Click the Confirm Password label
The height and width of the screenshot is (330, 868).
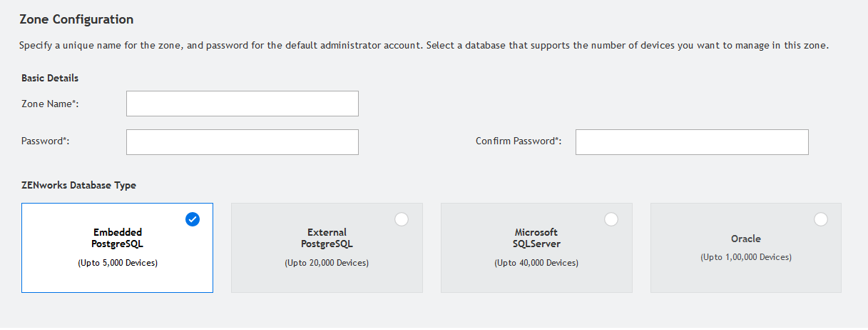tap(519, 141)
